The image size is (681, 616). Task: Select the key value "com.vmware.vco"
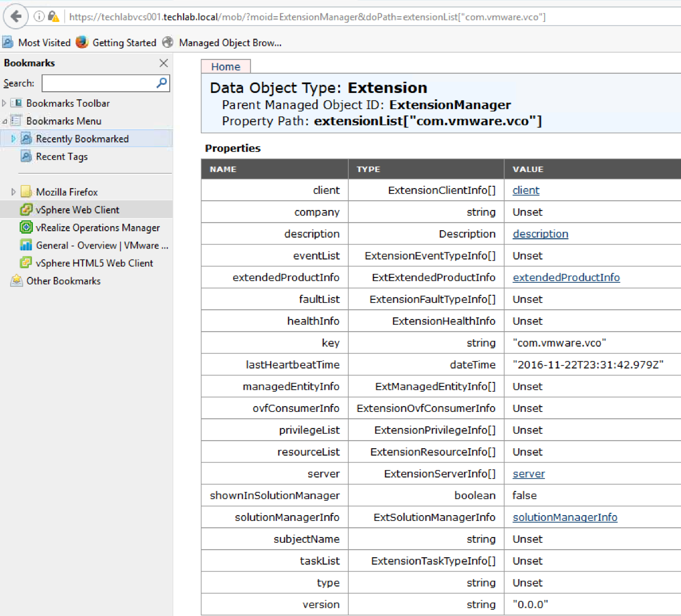559,343
